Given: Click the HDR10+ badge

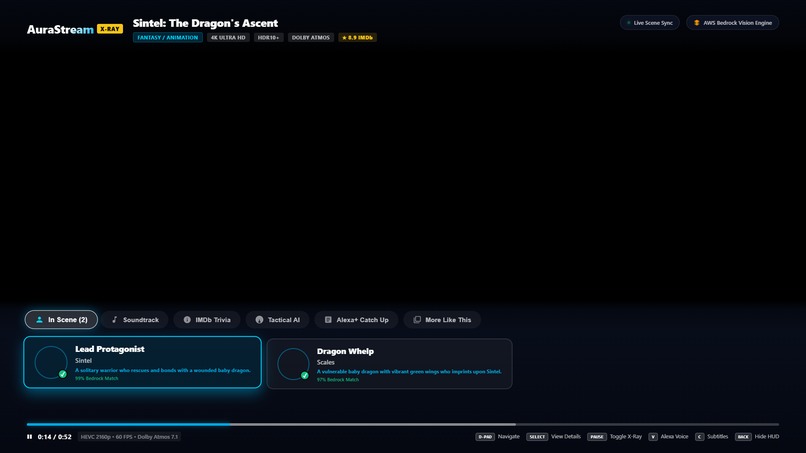Looking at the screenshot, I should point(268,38).
